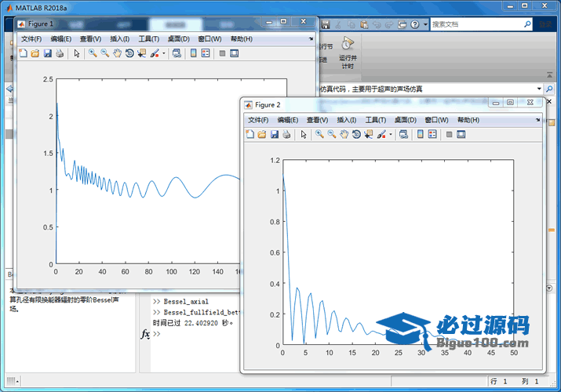
Task: Open Brush color dropdown arrow in Figure 2
Action: pyautogui.click(x=391, y=135)
